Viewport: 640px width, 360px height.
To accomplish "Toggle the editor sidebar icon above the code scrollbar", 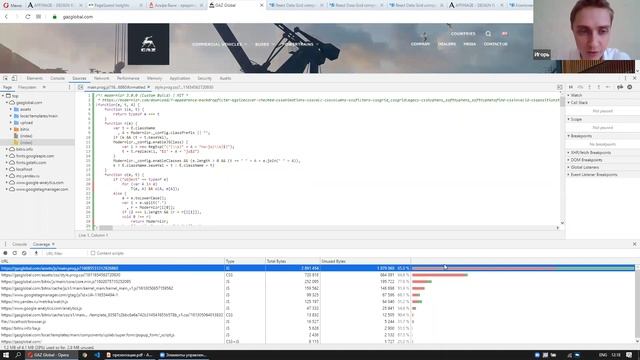I will [560, 87].
